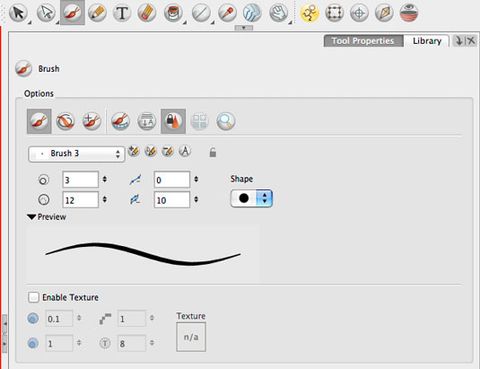The width and height of the screenshot is (480, 369).
Task: Select the Hand grabber tool
Action: [278, 13]
